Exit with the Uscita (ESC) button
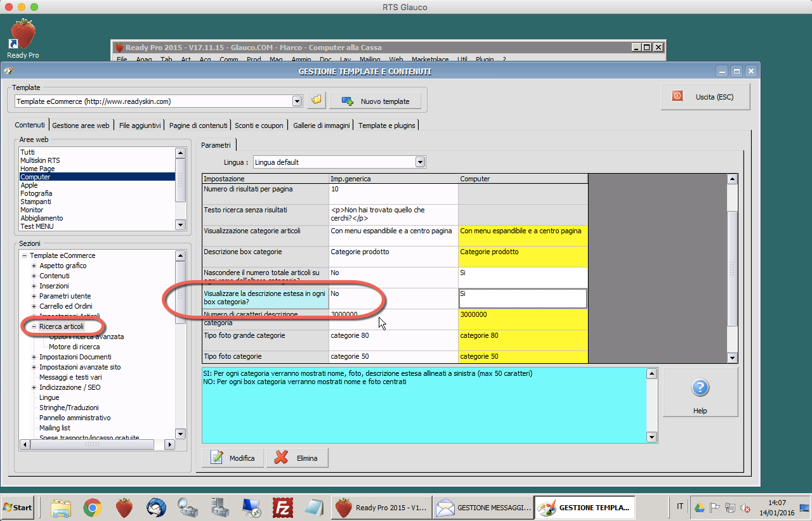The width and height of the screenshot is (812, 521). click(705, 96)
